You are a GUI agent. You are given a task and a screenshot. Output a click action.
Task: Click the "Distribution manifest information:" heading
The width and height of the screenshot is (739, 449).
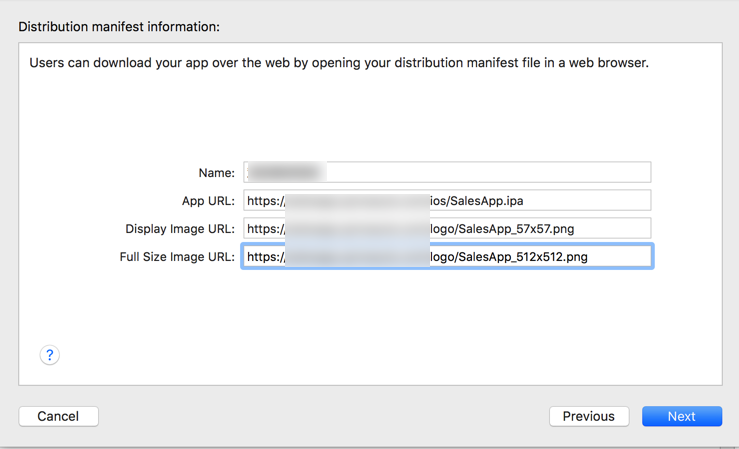tap(119, 27)
